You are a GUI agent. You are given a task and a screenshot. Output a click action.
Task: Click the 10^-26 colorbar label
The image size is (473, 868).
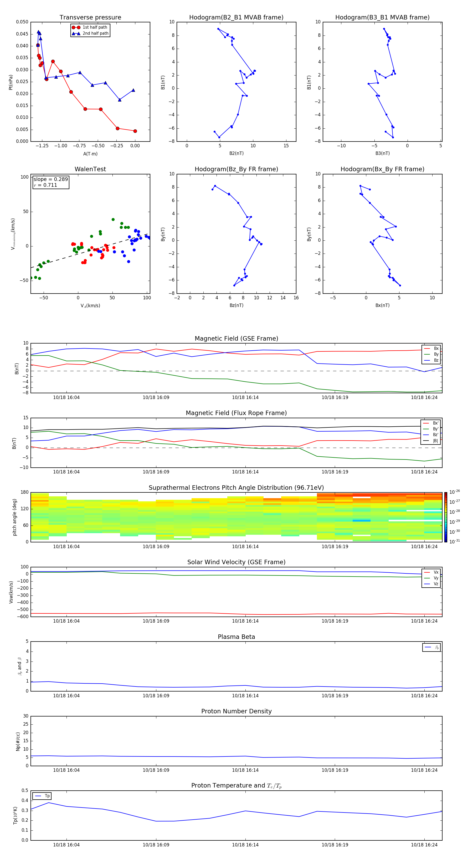point(455,492)
